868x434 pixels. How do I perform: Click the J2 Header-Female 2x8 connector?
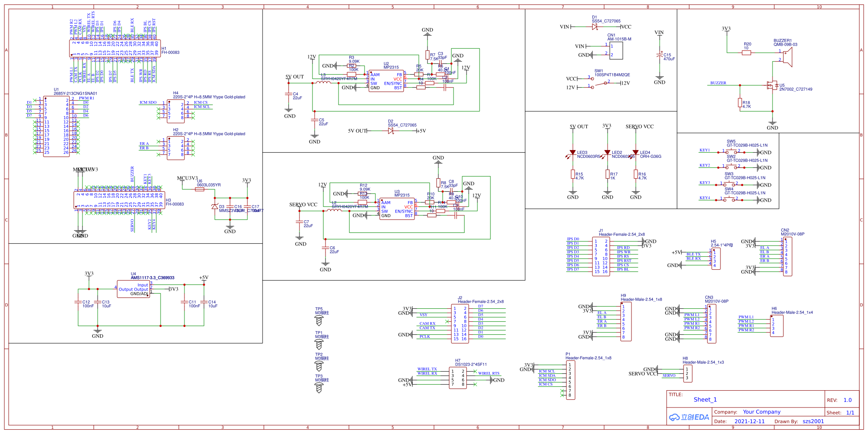[x=460, y=323]
